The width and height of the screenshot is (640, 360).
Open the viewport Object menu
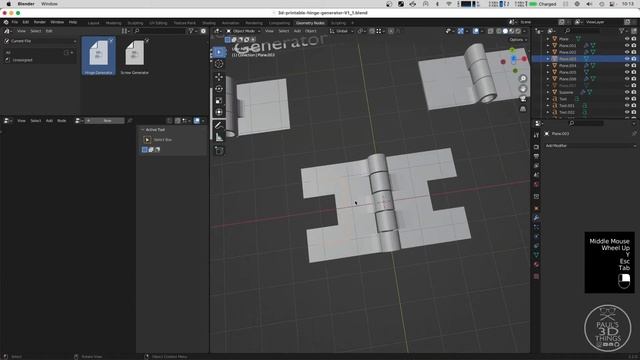(x=311, y=31)
